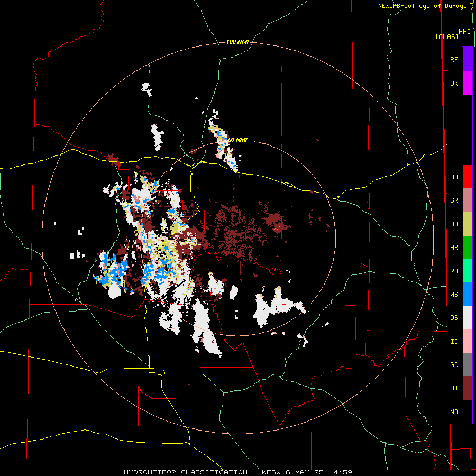The image size is (476, 476).
Task: Click the GR legend label
Action: [454, 200]
